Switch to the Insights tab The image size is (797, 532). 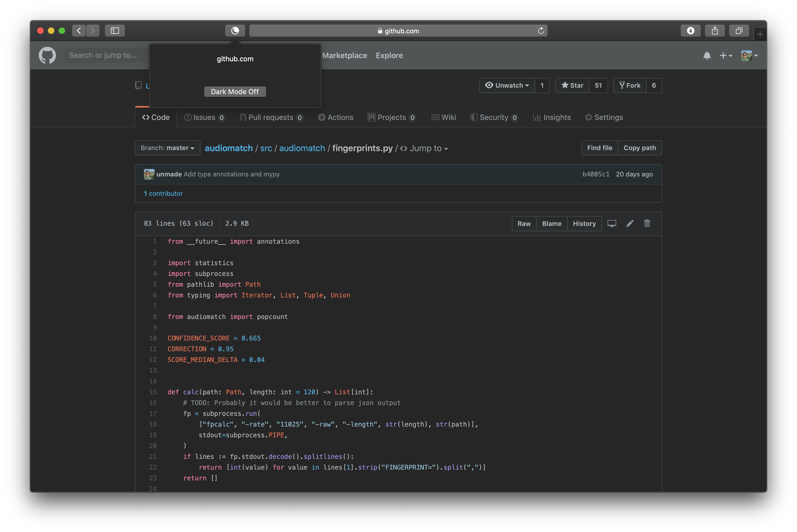pyautogui.click(x=552, y=117)
